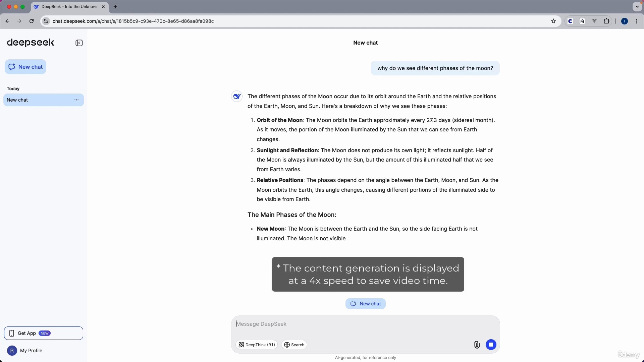Click the user message about moon phases
This screenshot has width=644, height=362.
click(x=435, y=68)
